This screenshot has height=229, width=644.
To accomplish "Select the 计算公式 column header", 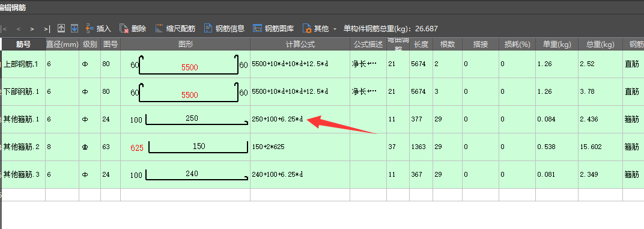I will [x=300, y=44].
